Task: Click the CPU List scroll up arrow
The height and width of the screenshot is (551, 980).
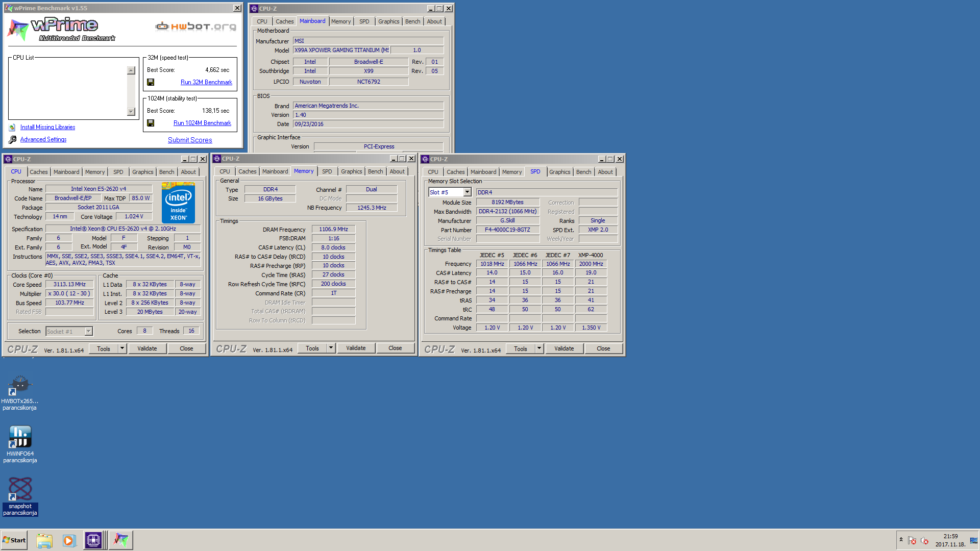Action: click(x=131, y=70)
